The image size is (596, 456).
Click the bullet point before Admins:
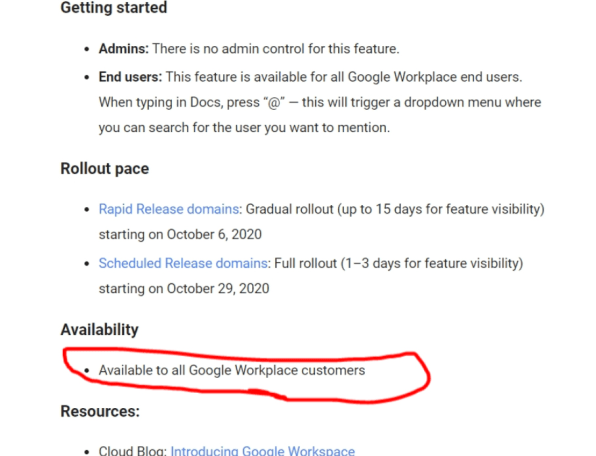click(x=87, y=49)
